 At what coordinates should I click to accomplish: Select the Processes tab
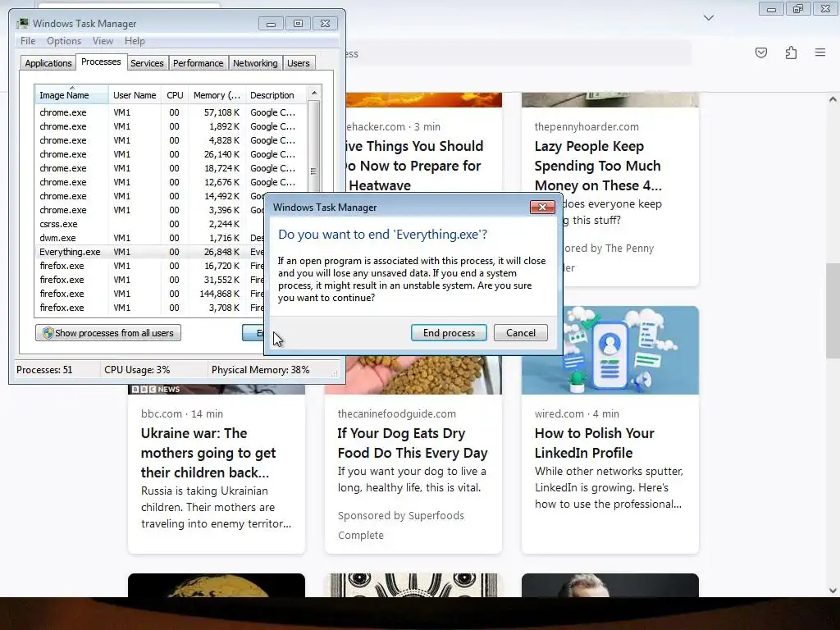click(101, 62)
